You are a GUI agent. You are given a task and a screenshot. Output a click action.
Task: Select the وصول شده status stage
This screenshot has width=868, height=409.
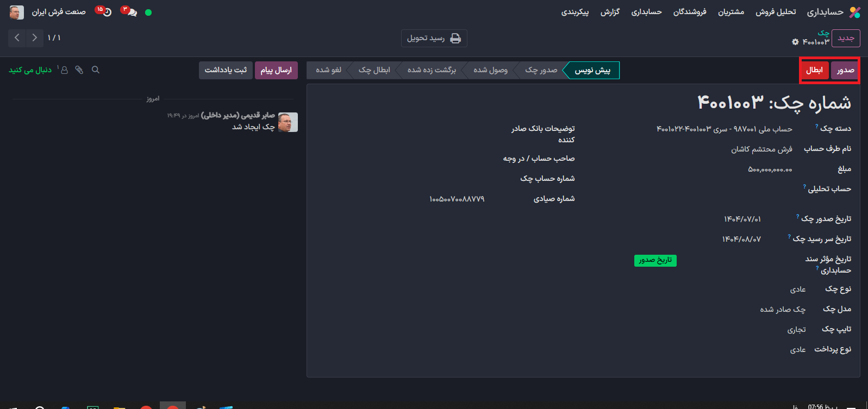[490, 70]
